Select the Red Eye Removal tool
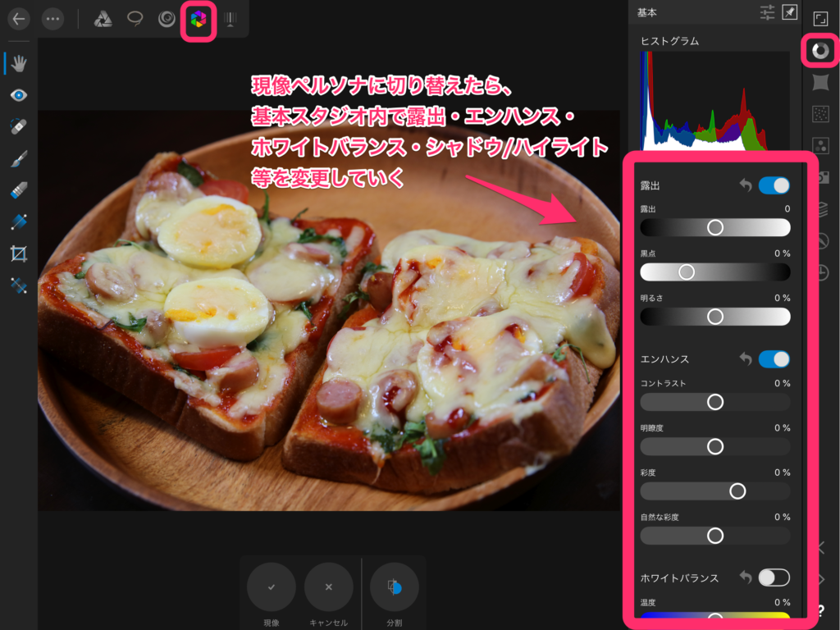The width and height of the screenshot is (840, 630). 19,95
